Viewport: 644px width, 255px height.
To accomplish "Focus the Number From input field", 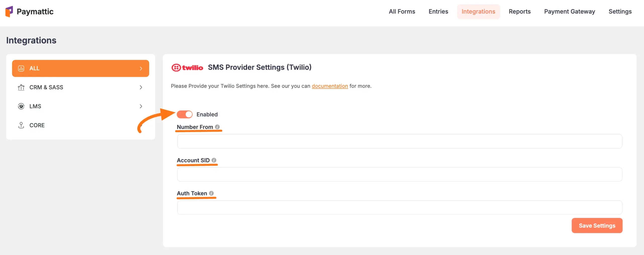I will (x=399, y=141).
